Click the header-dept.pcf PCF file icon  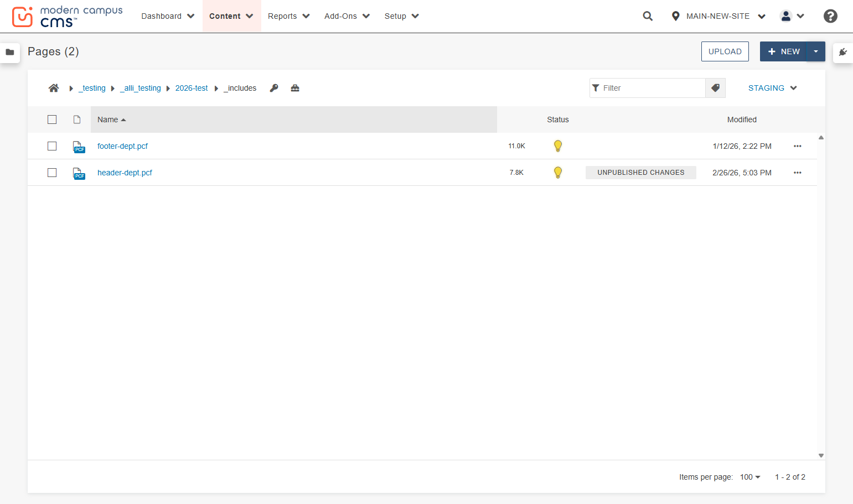[x=79, y=173]
